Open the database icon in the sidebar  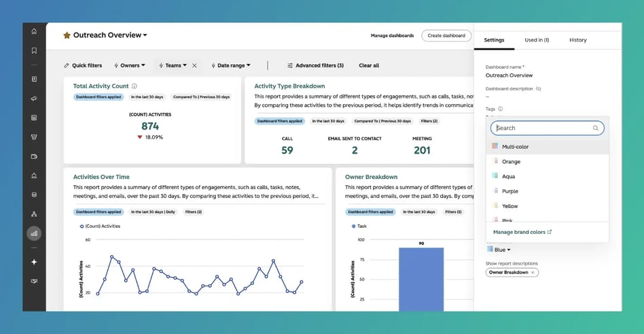point(34,195)
